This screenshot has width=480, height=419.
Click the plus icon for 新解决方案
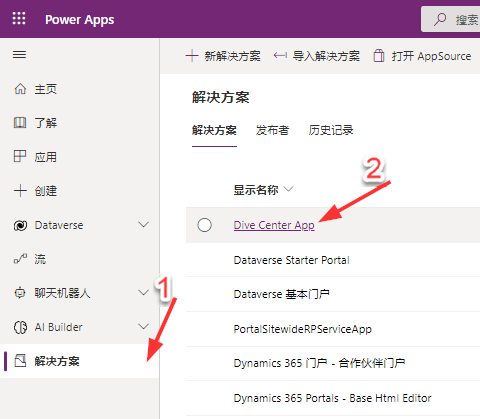(192, 56)
